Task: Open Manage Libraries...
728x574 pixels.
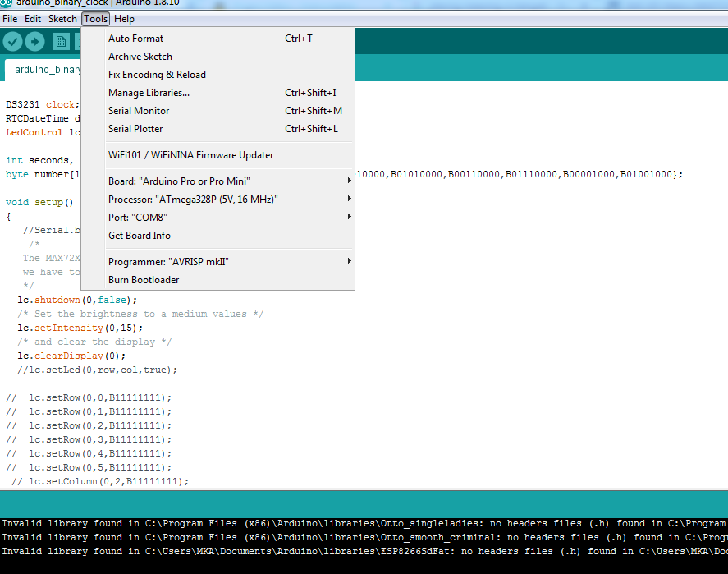Action: [x=217, y=93]
